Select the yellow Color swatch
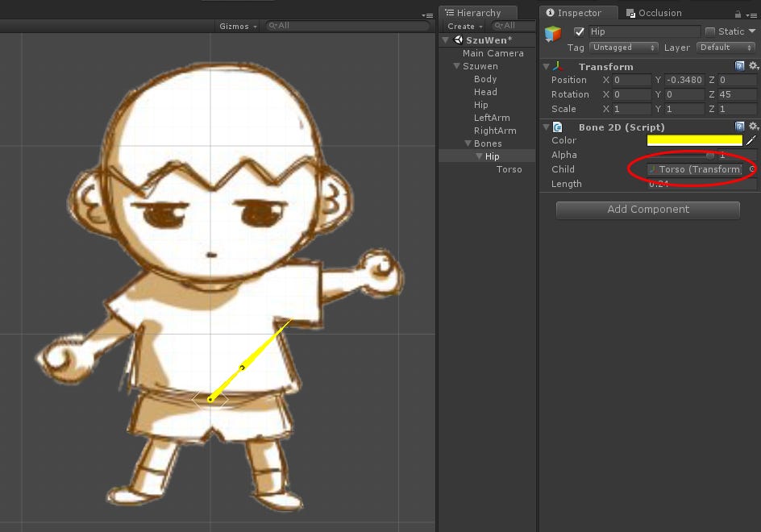 pyautogui.click(x=694, y=140)
